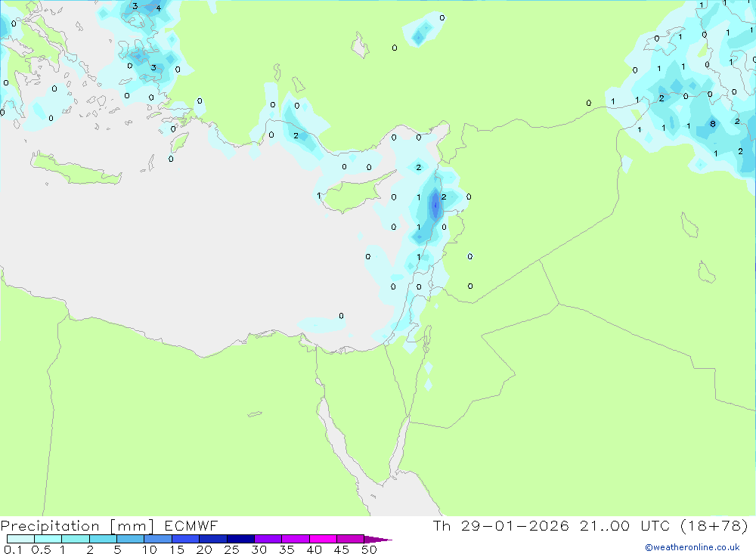Click the 20–25 mm dark blue swatch
The height and width of the screenshot is (554, 756).
click(x=213, y=539)
